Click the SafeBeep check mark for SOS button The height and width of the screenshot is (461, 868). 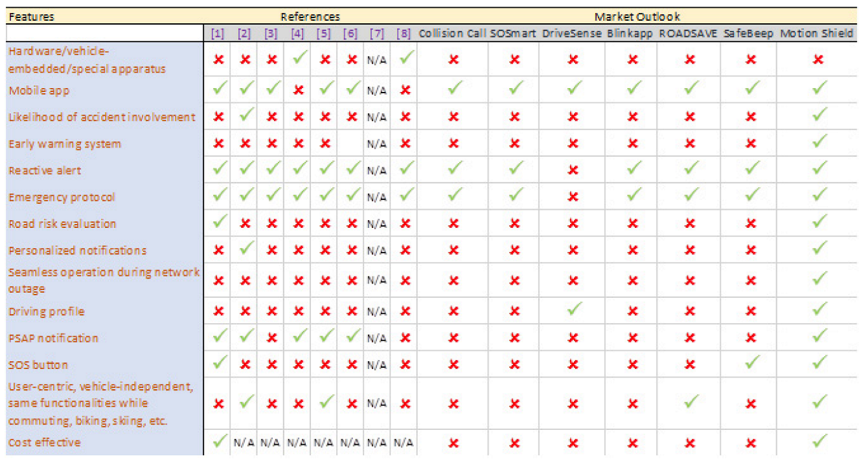pyautogui.click(x=751, y=365)
